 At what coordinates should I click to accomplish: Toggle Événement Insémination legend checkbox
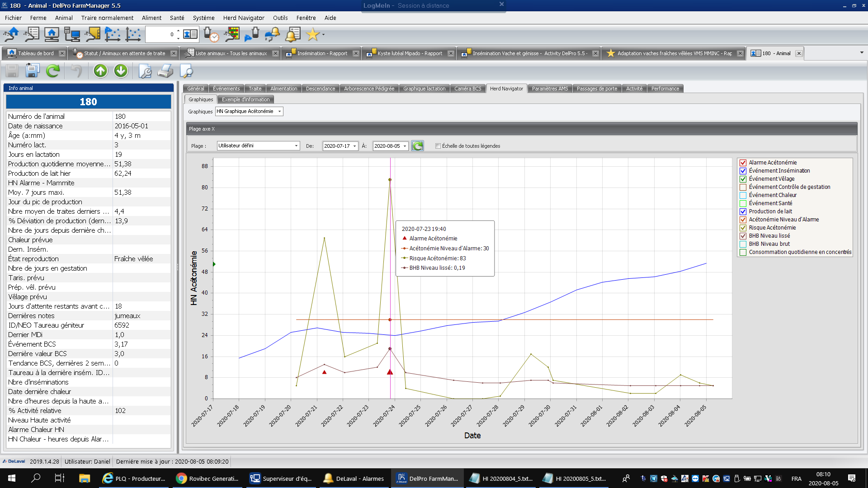coord(743,171)
